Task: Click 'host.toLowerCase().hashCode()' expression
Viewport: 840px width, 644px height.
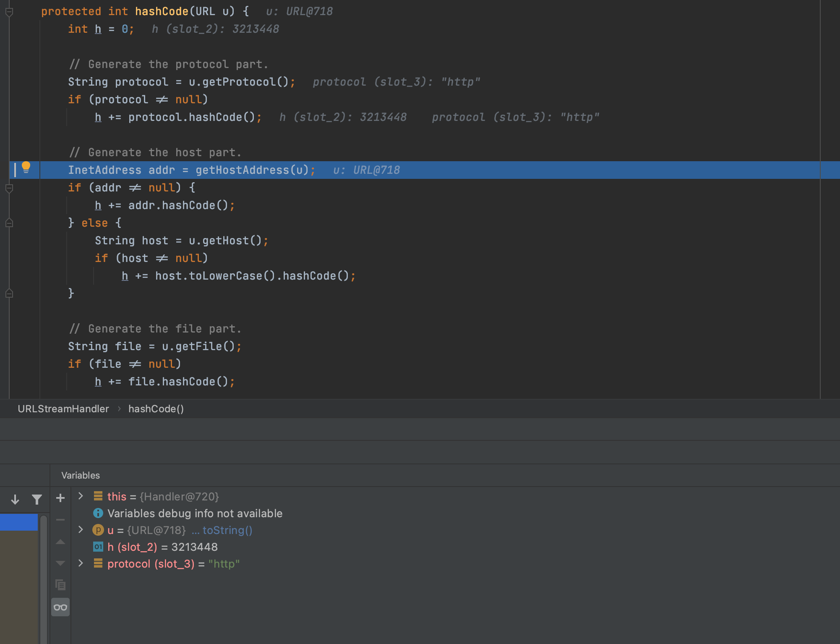Action: point(252,276)
